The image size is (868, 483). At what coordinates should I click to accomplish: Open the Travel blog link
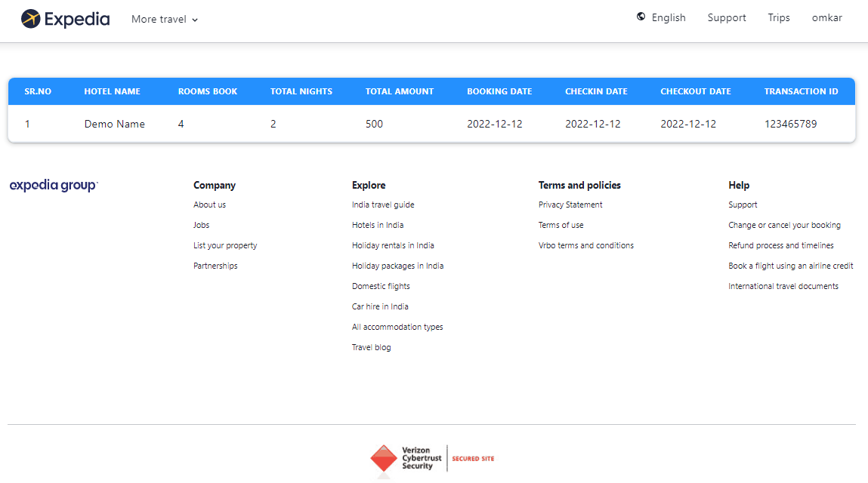371,347
